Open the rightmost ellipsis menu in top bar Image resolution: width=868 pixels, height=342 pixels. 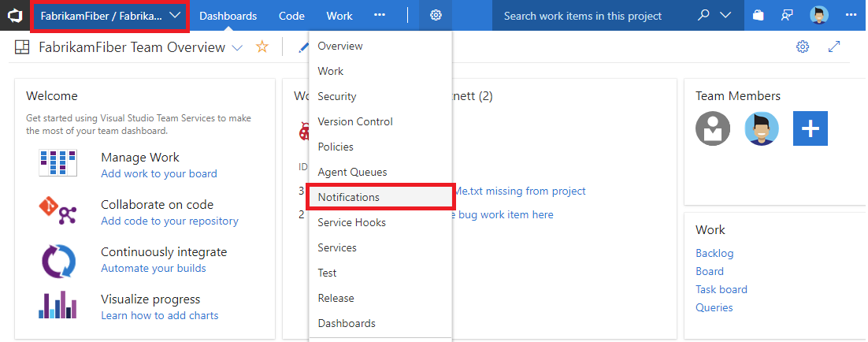(851, 16)
